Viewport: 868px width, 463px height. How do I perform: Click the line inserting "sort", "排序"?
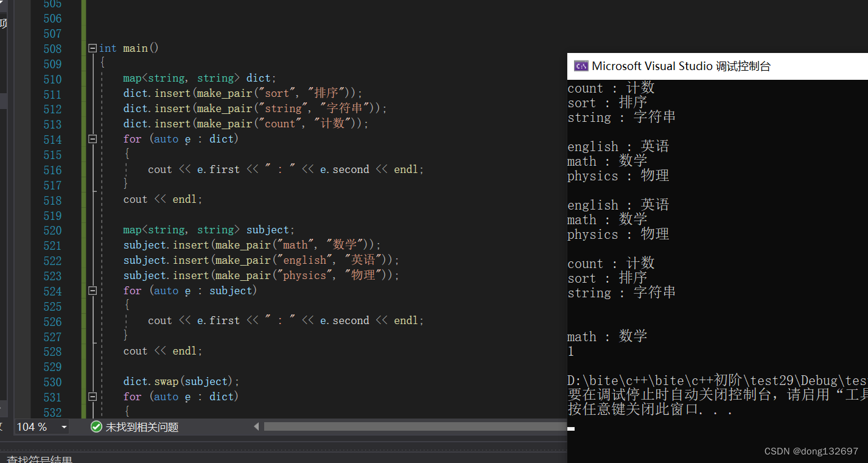coord(243,94)
